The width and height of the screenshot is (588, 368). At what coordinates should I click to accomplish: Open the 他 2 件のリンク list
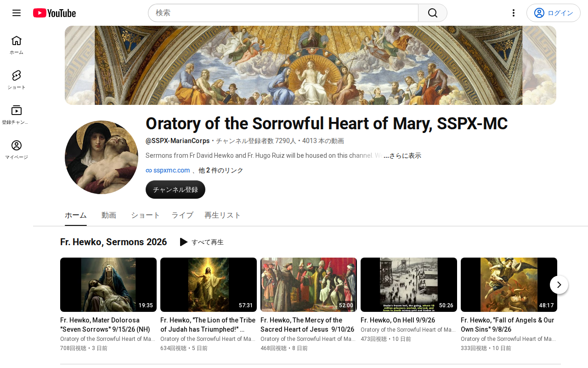click(221, 170)
